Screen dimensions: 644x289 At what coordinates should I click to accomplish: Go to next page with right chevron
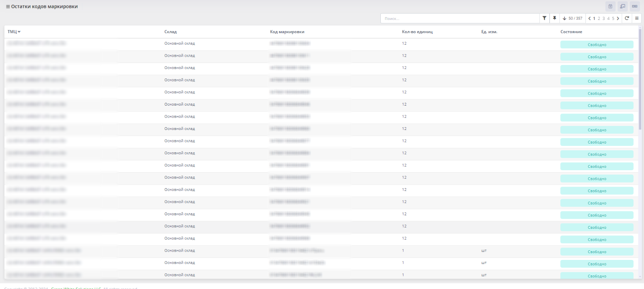coord(618,18)
